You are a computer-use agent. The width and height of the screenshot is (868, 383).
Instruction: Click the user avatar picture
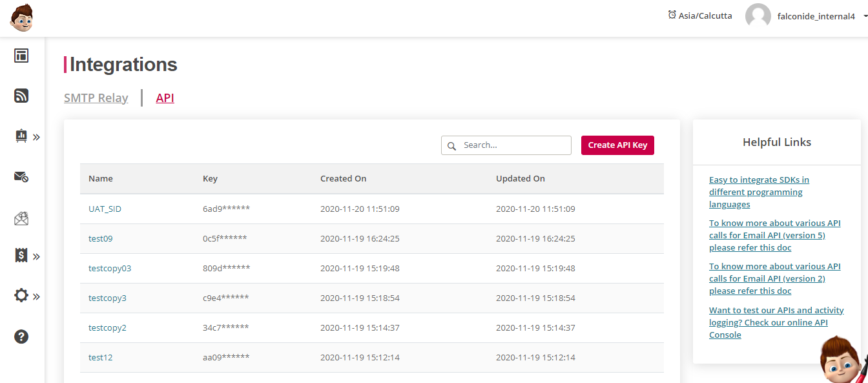point(758,16)
